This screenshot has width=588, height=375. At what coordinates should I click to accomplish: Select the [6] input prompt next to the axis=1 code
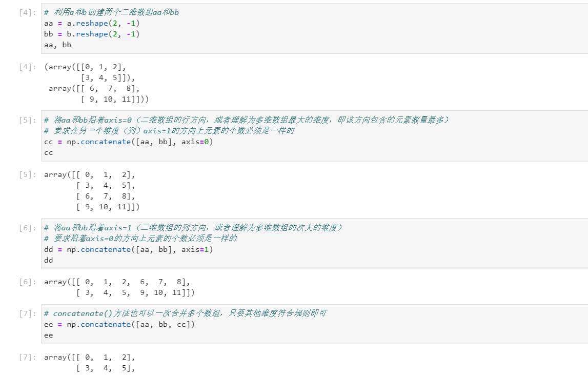click(27, 228)
